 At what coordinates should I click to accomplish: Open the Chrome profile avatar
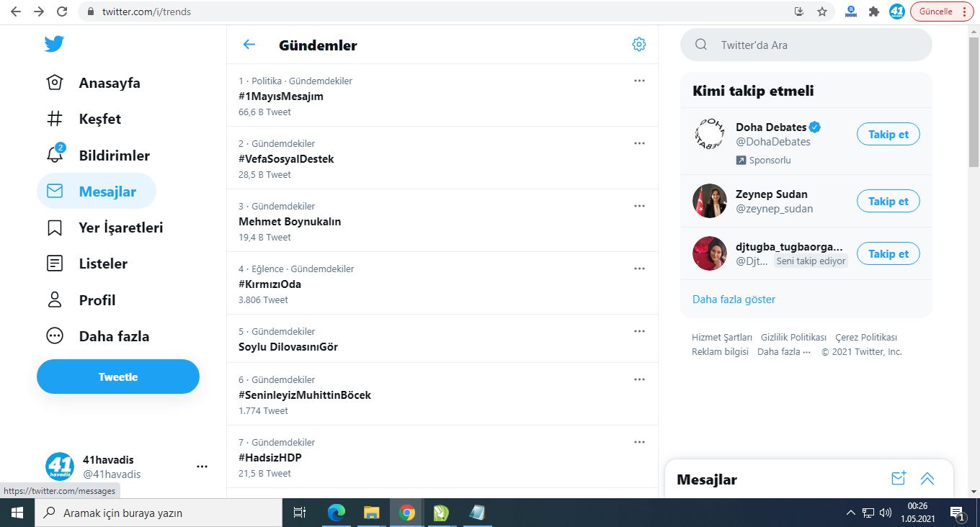(x=897, y=12)
